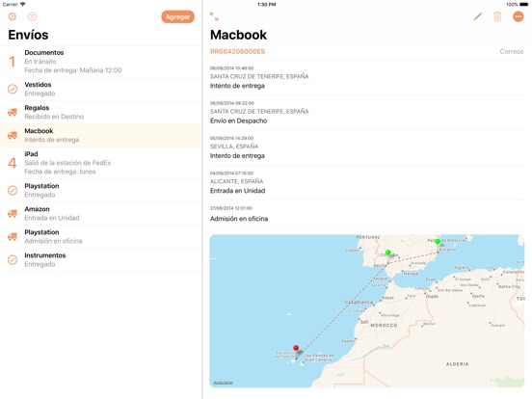Click the green pin near Sevilla
The height and width of the screenshot is (399, 532).
click(387, 253)
